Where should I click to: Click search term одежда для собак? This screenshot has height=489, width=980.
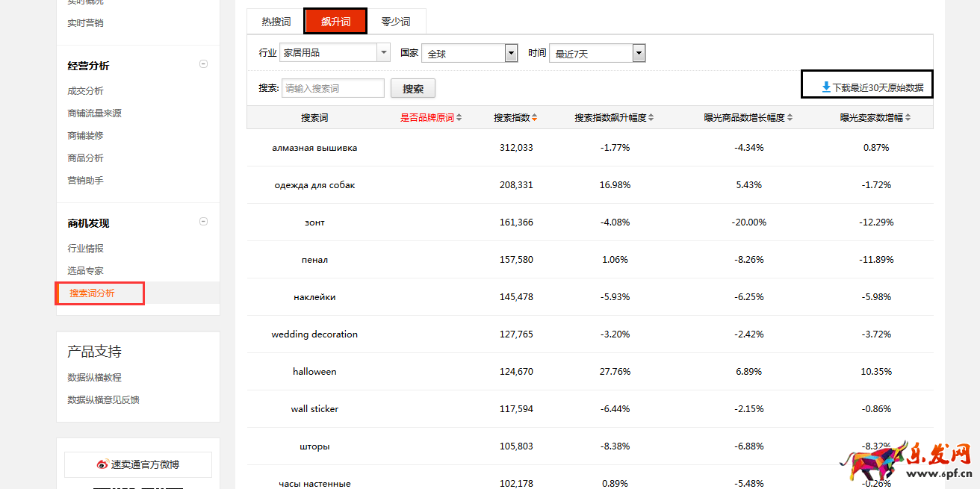[x=314, y=185]
